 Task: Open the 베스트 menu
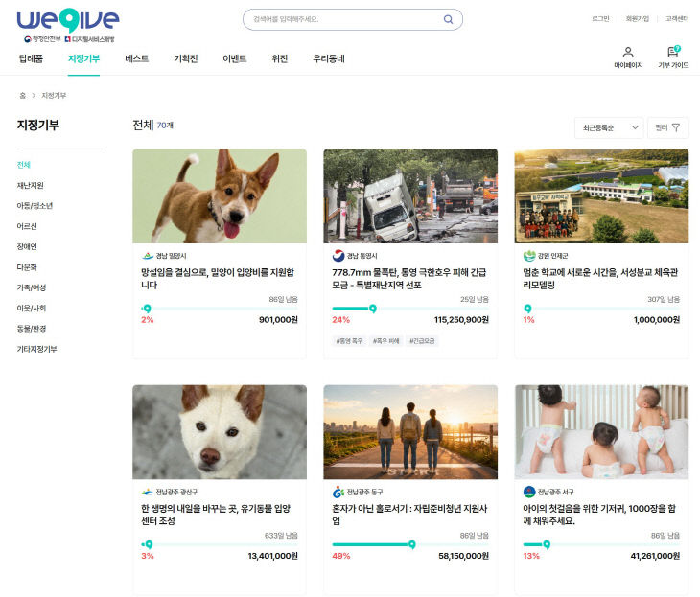[136, 58]
